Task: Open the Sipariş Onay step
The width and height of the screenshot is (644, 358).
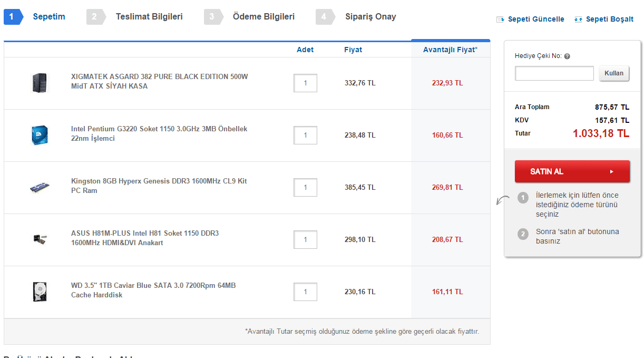Action: click(x=370, y=17)
